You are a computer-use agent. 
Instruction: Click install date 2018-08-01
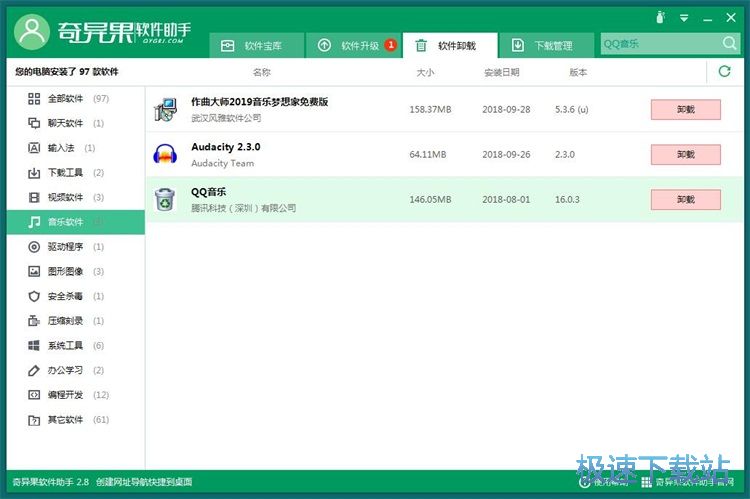pyautogui.click(x=506, y=200)
